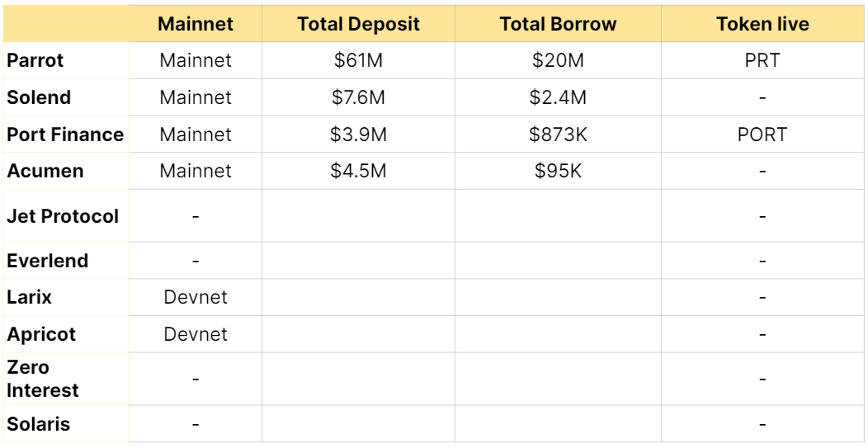The image size is (868, 448).
Task: Select the Everlend row label
Action: (48, 261)
